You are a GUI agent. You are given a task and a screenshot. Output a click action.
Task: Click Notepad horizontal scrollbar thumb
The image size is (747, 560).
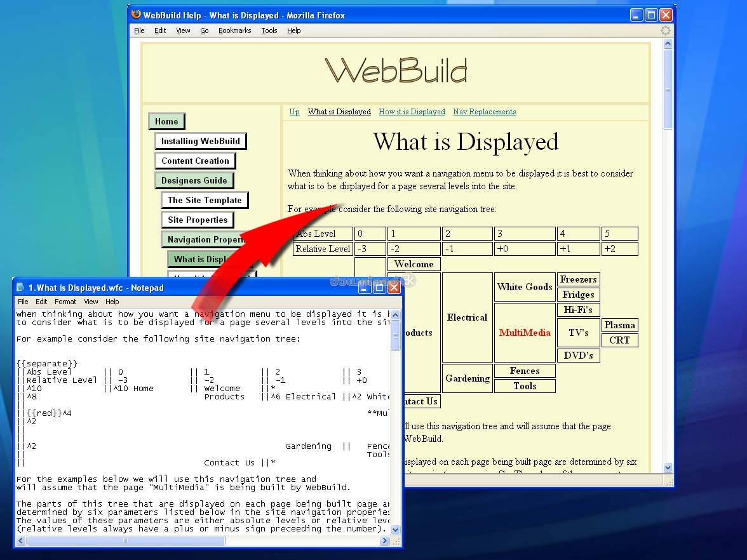click(126, 540)
